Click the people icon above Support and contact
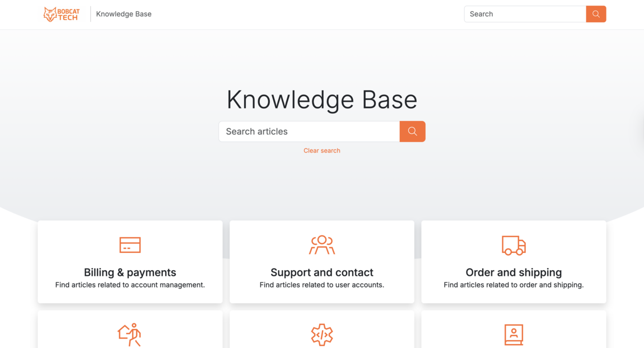This screenshot has height=348, width=644. [321, 244]
